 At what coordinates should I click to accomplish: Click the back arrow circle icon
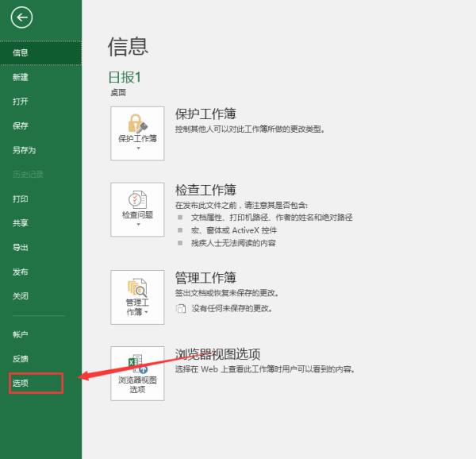tap(21, 17)
